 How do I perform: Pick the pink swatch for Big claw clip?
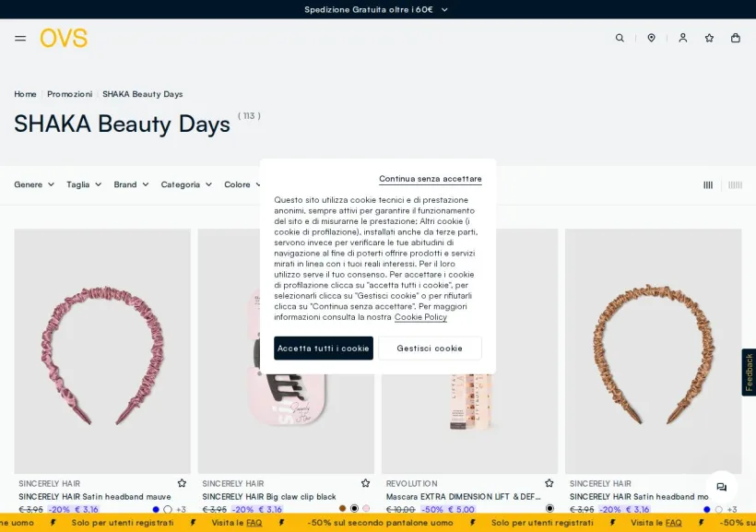click(x=366, y=508)
